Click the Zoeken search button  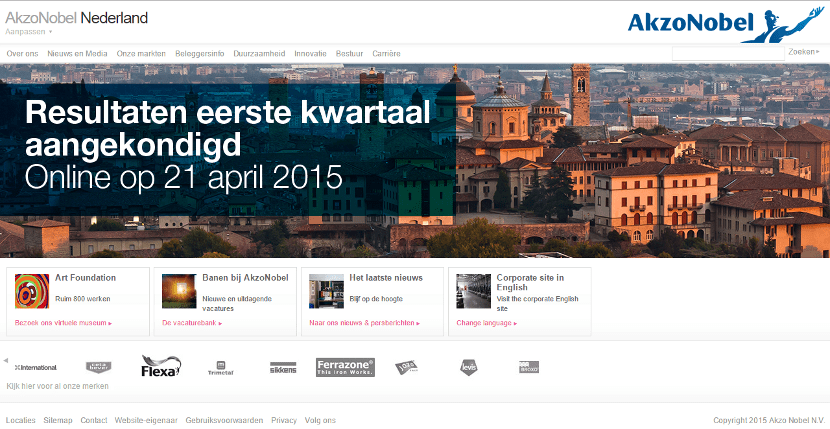tap(804, 52)
